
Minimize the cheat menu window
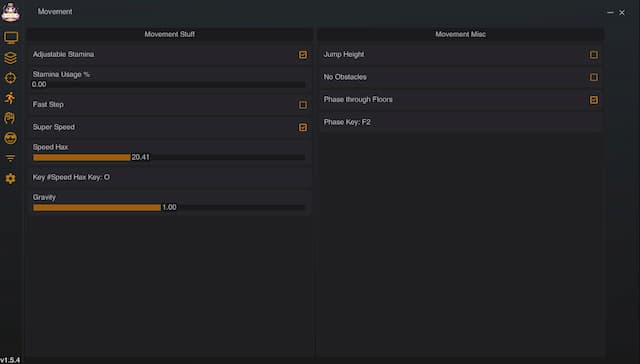pos(610,13)
